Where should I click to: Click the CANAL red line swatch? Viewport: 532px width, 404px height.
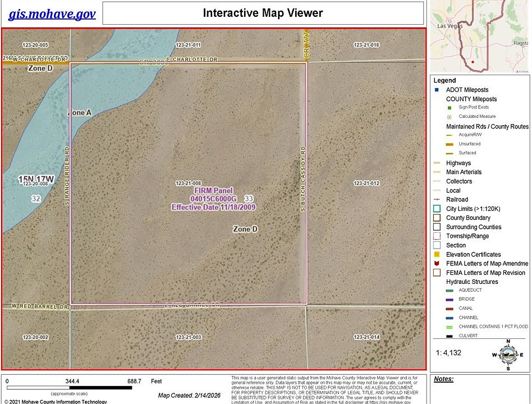[x=449, y=309]
